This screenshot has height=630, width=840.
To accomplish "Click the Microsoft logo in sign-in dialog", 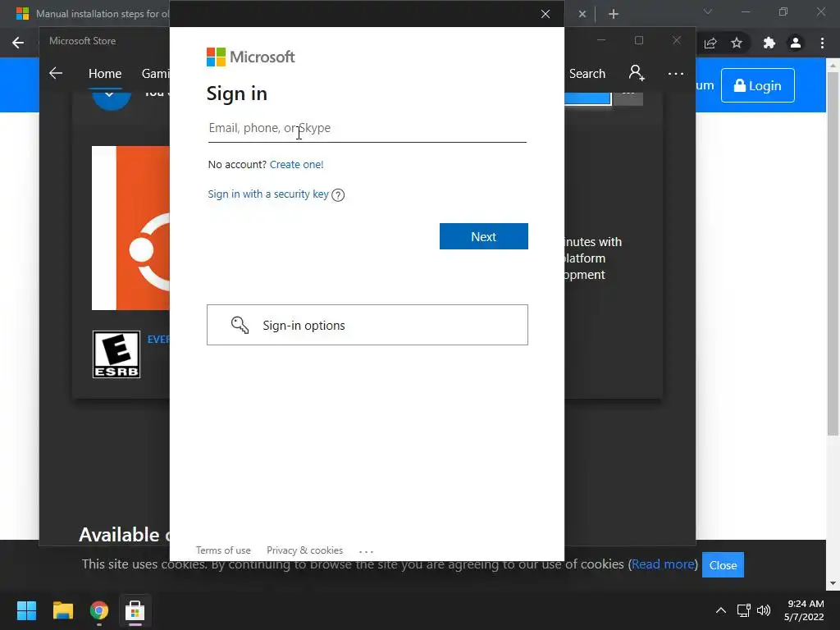I will click(251, 57).
